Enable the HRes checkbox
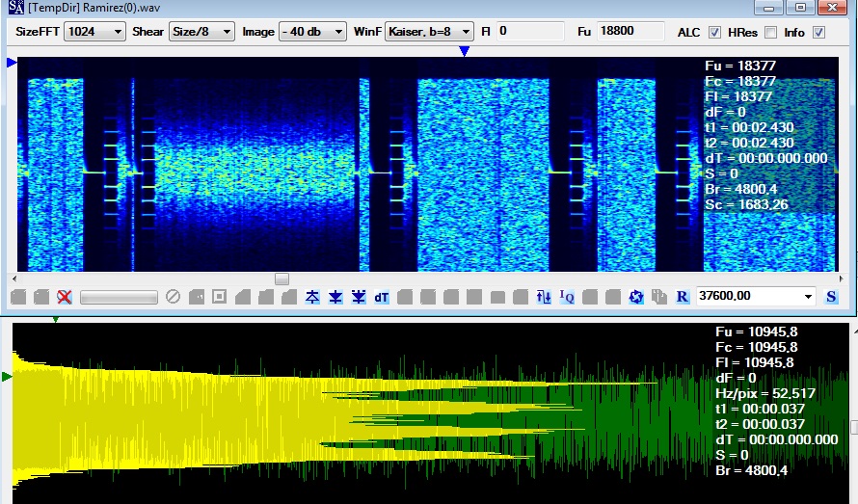This screenshot has width=858, height=504. [x=770, y=33]
